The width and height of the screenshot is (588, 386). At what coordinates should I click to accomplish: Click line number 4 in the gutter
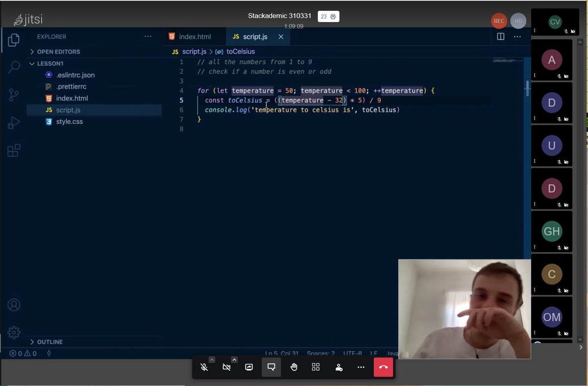click(x=181, y=91)
